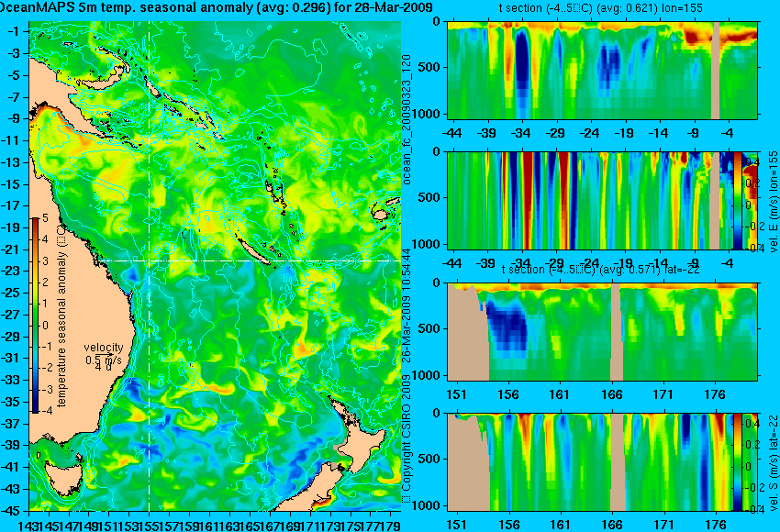Click the 'vel. E (m/s) lon=155' axis label
The height and width of the screenshot is (532, 780).
pos(773,202)
